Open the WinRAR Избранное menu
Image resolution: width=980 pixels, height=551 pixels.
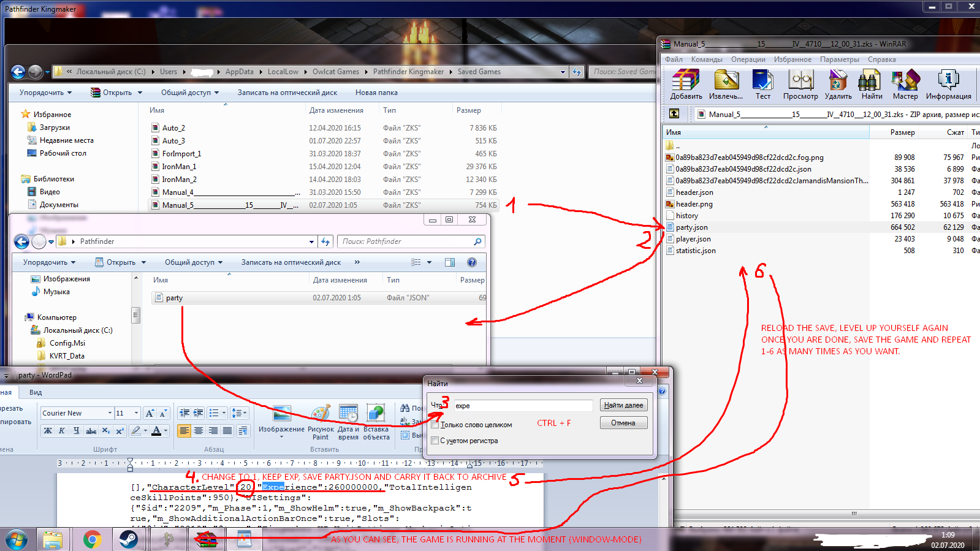[792, 59]
